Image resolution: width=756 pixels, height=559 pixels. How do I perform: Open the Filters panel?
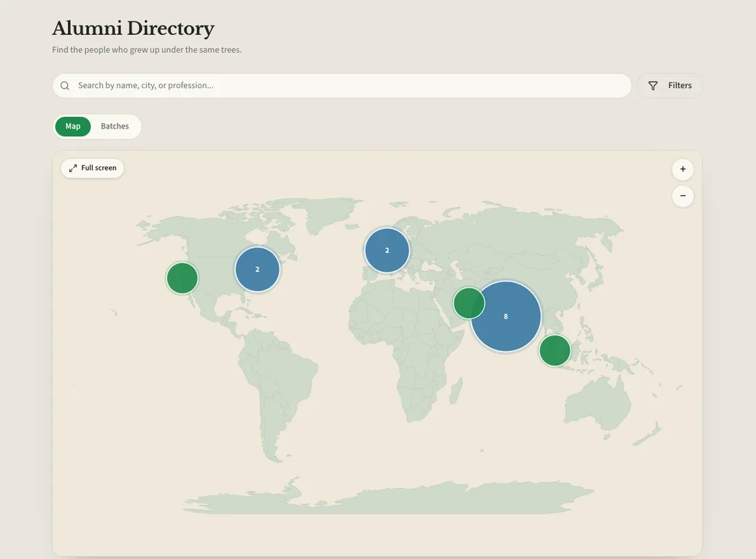[669, 86]
